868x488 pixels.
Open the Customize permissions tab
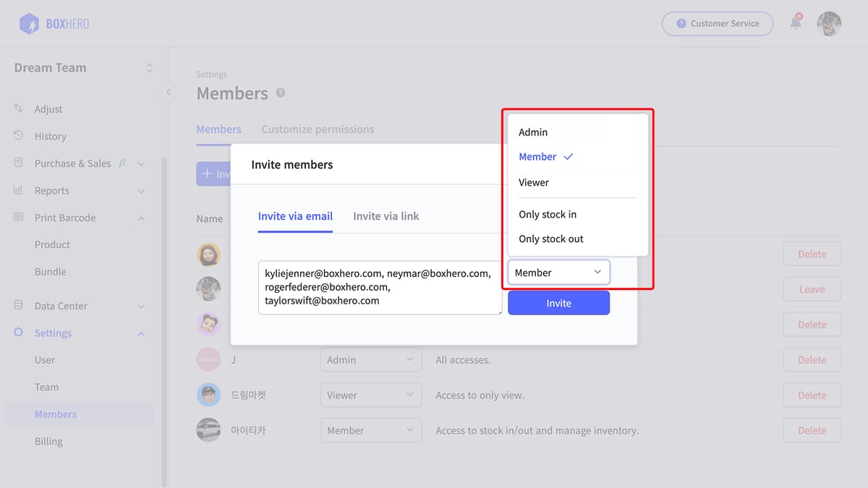tap(318, 129)
